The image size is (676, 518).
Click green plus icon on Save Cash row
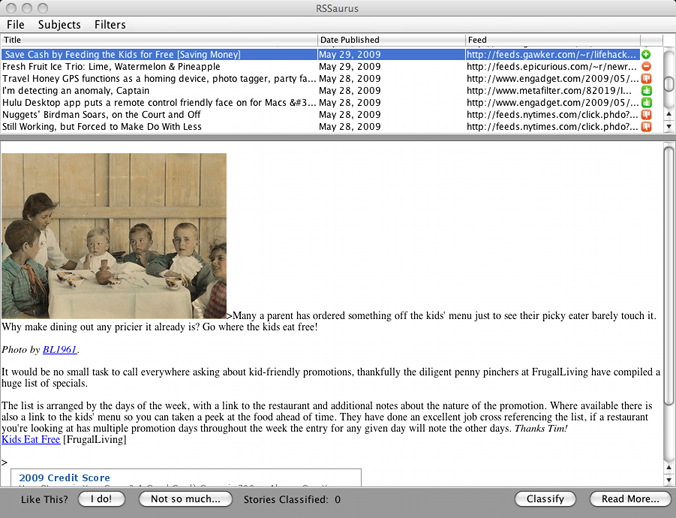(646, 55)
